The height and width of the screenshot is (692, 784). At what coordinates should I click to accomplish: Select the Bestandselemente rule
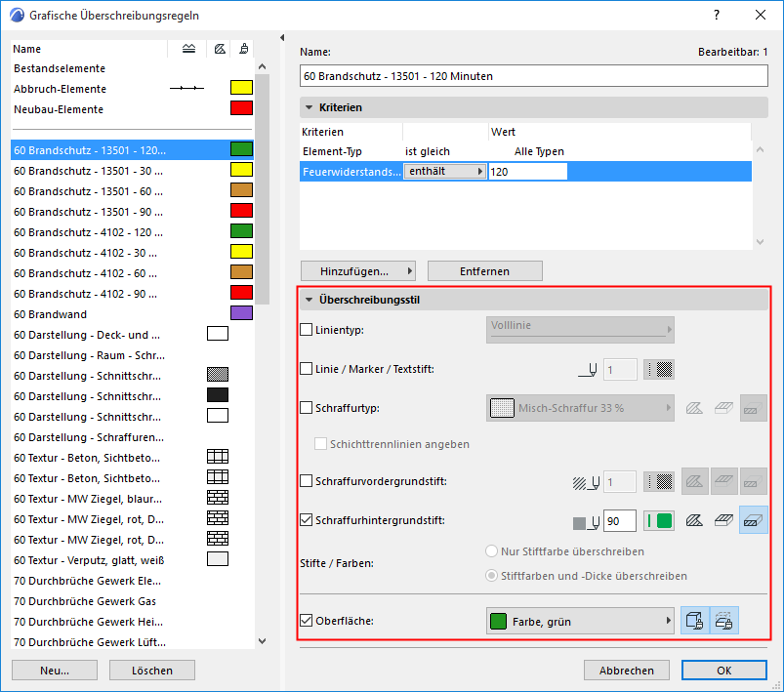click(x=132, y=68)
